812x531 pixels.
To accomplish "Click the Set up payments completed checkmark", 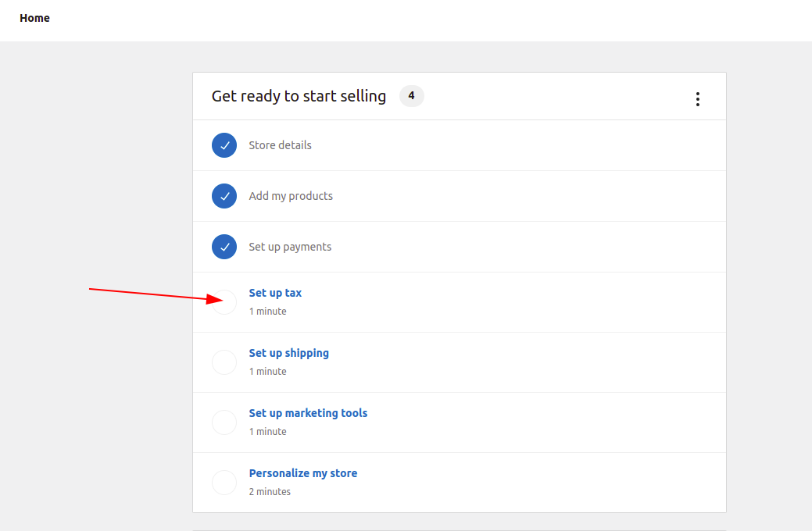I will click(224, 247).
